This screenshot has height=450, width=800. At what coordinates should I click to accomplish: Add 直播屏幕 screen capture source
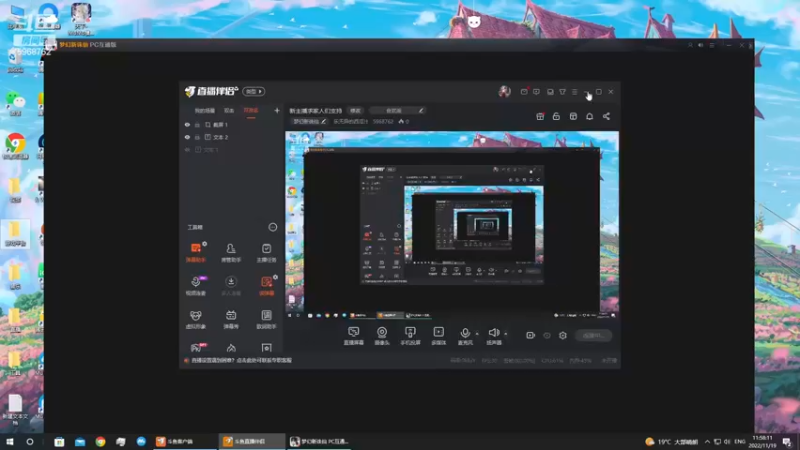tap(353, 336)
